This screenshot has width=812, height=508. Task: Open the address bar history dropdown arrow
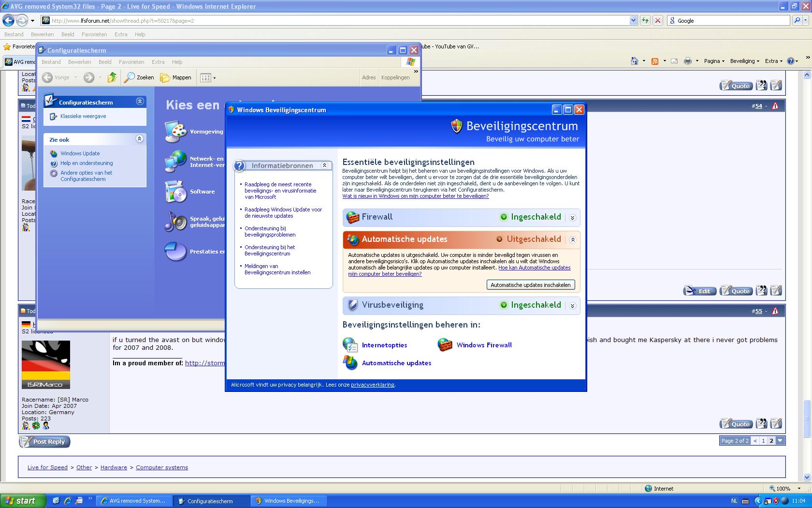633,20
